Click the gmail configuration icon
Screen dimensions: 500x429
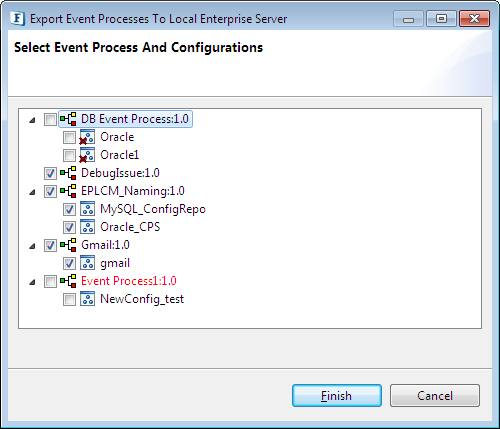(x=87, y=263)
